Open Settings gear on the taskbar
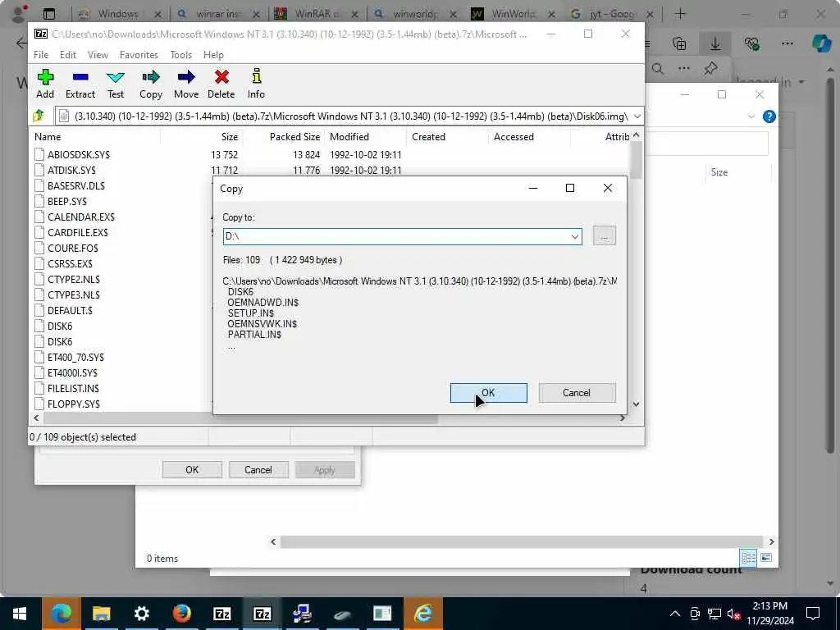The image size is (840, 630). pos(141,614)
